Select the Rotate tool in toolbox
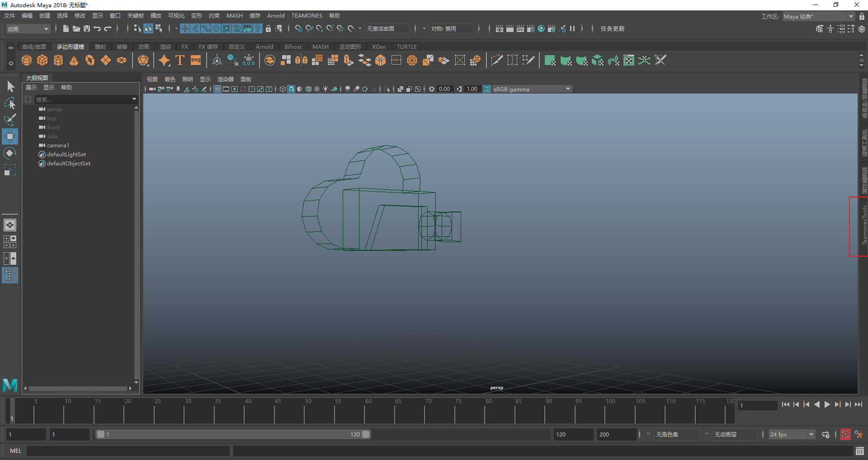The width and height of the screenshot is (868, 460). click(10, 153)
